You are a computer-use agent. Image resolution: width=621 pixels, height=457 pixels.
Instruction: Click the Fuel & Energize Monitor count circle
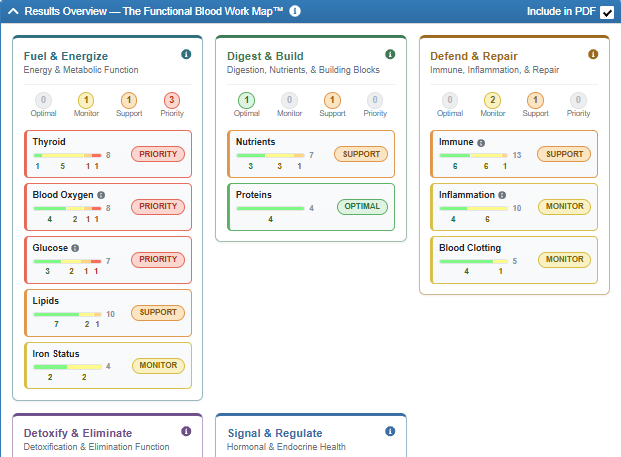pos(86,100)
